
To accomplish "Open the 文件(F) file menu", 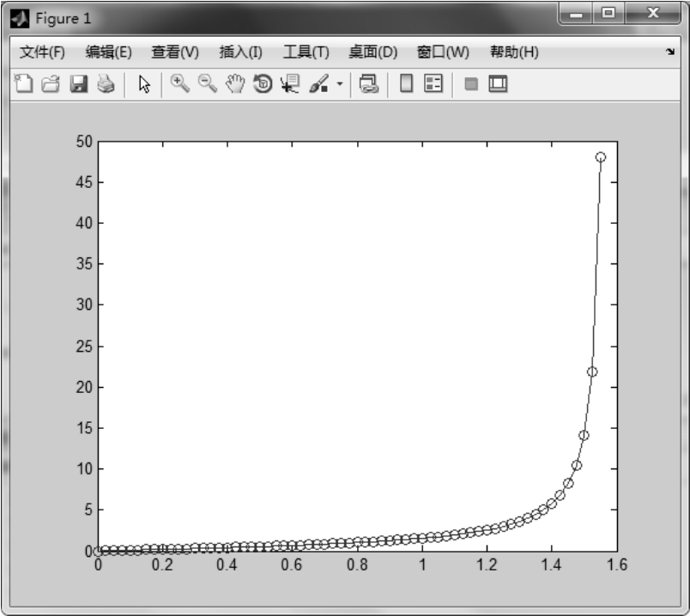I will click(x=42, y=52).
